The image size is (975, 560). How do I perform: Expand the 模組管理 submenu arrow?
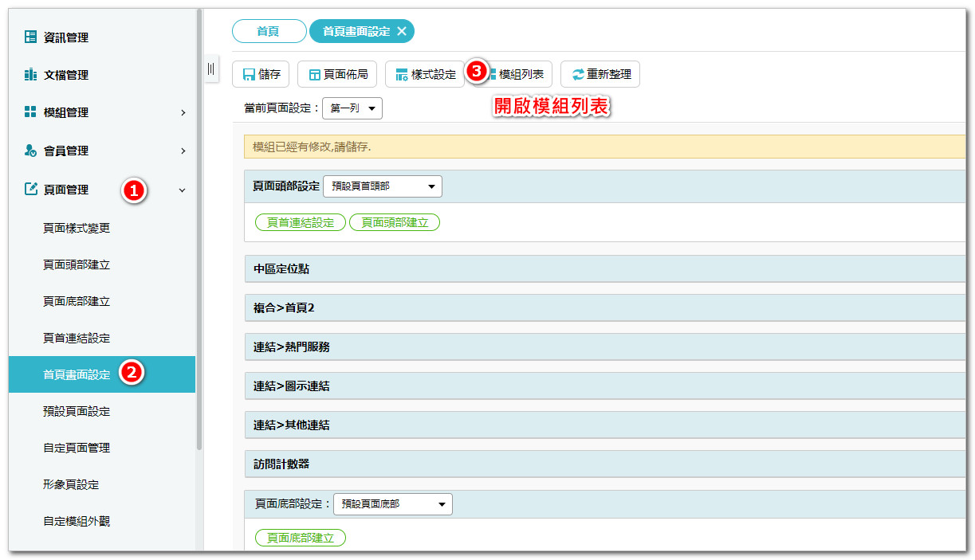click(x=183, y=113)
